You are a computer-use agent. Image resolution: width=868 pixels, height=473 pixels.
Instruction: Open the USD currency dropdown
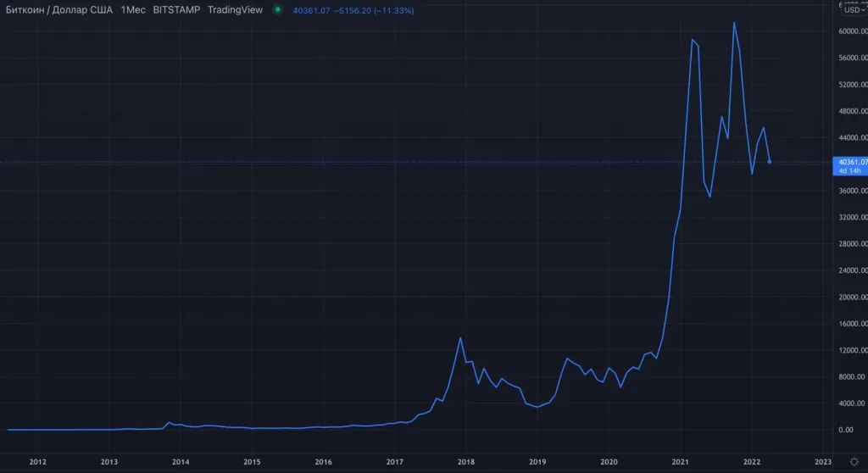click(854, 9)
